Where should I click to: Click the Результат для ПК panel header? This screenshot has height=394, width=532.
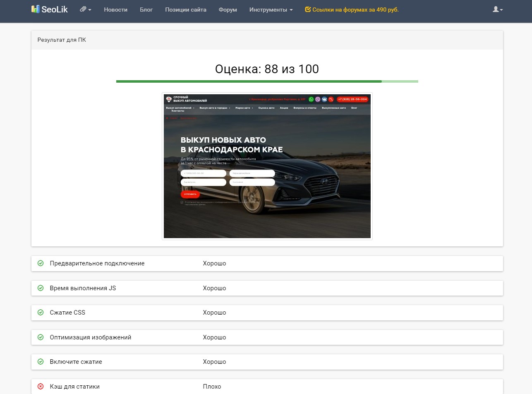coord(267,40)
